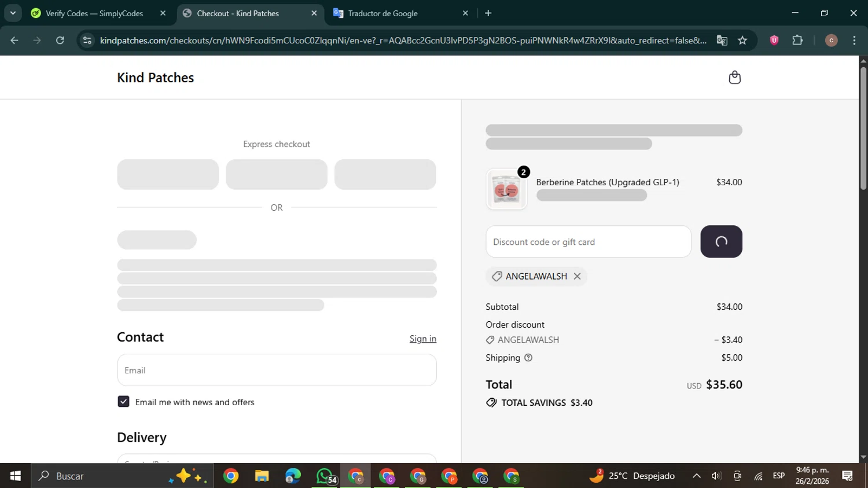Viewport: 868px width, 488px height.
Task: Open the browser extensions puzzle icon
Action: (x=797, y=41)
